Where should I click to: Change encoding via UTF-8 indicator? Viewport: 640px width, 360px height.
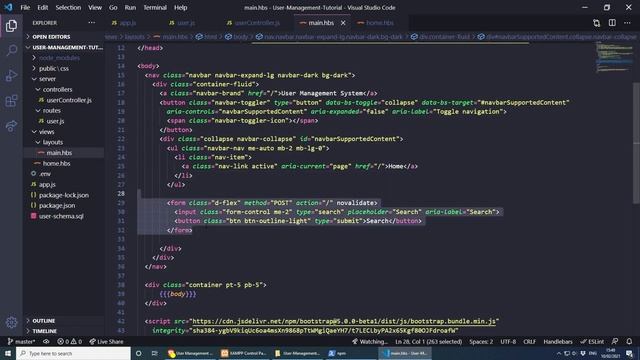point(508,341)
